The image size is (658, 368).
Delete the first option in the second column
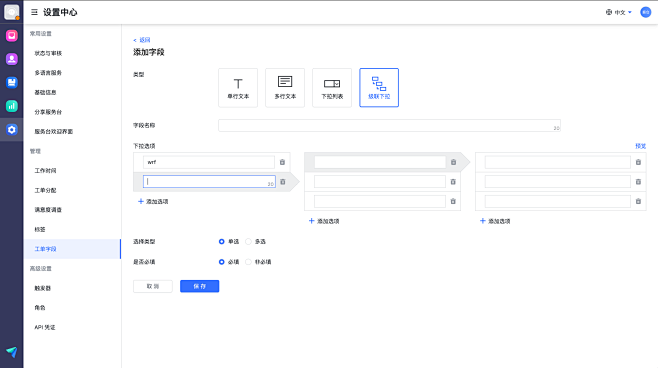point(453,162)
